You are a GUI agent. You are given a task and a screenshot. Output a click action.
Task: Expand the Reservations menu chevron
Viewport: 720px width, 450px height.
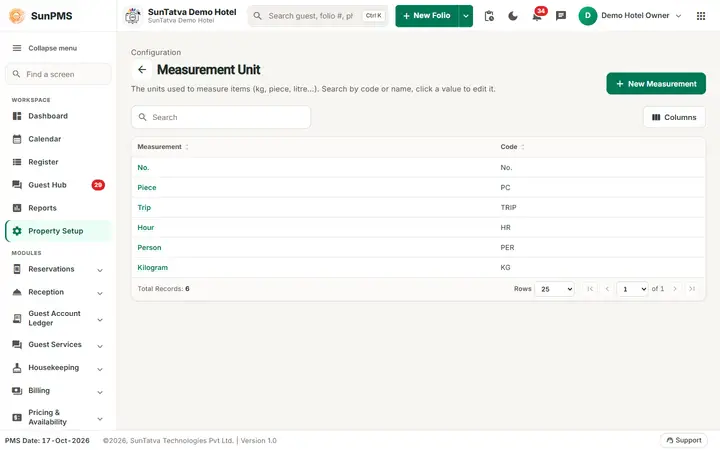point(100,270)
